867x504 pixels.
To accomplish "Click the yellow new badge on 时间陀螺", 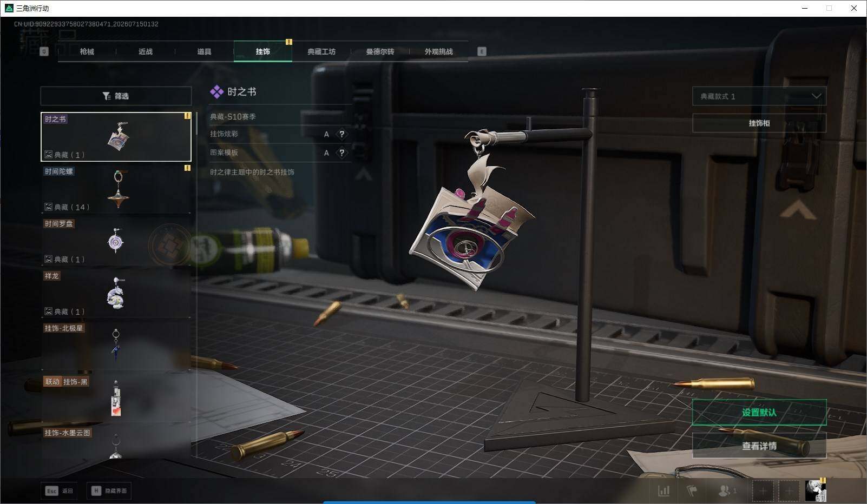I will [187, 168].
